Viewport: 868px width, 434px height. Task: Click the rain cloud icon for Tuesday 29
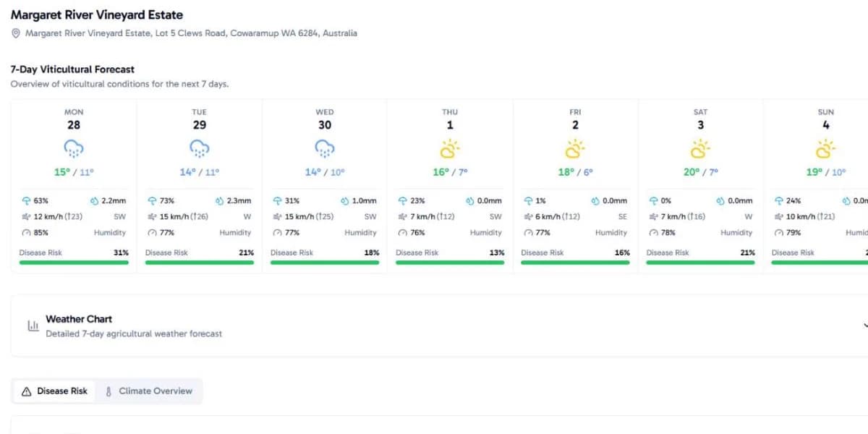[199, 150]
